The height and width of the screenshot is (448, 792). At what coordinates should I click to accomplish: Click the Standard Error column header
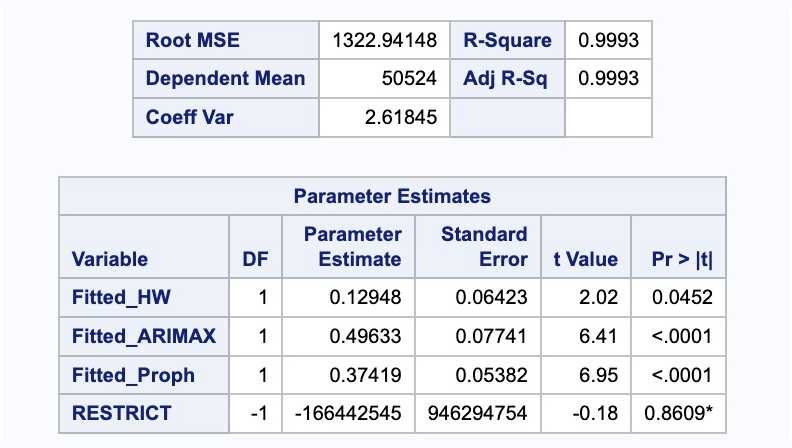tap(484, 247)
